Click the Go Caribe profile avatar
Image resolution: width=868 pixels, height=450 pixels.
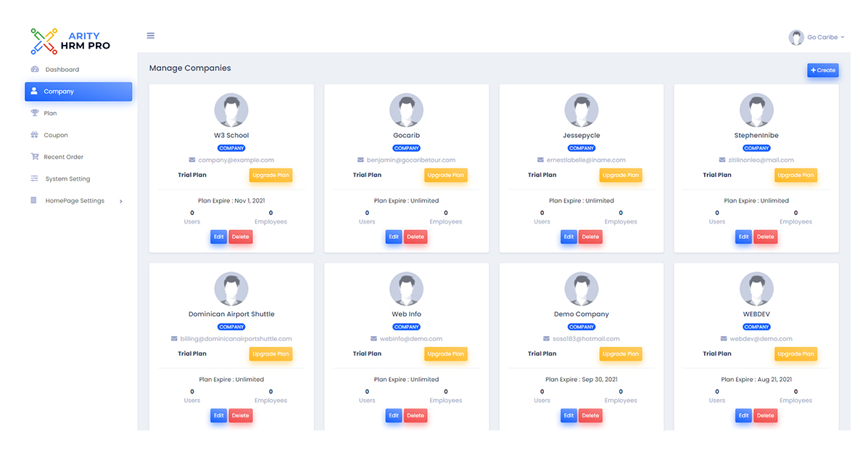(796, 38)
